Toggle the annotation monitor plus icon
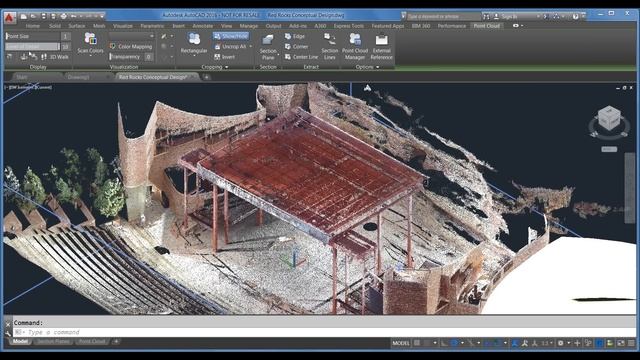This screenshot has width=640, height=360. [577, 343]
